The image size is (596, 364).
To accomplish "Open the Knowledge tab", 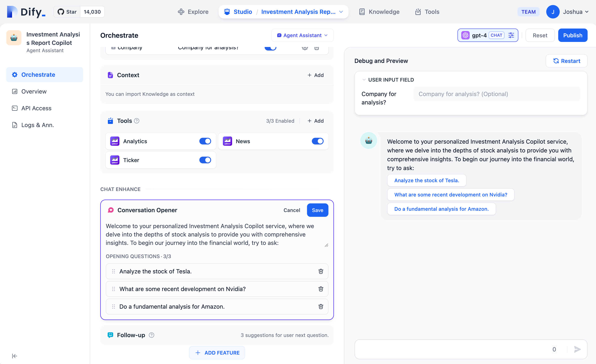I will pos(379,12).
